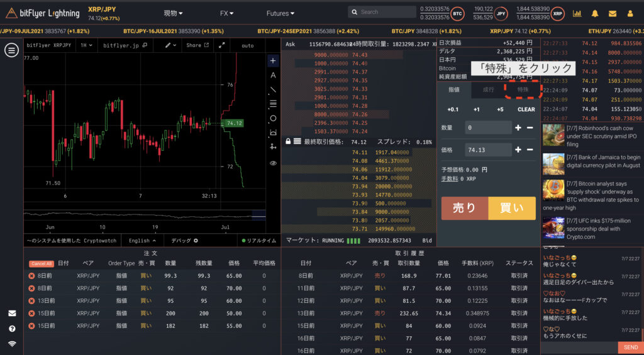Toggle the realtime indicator
This screenshot has width=644, height=355.
click(258, 241)
